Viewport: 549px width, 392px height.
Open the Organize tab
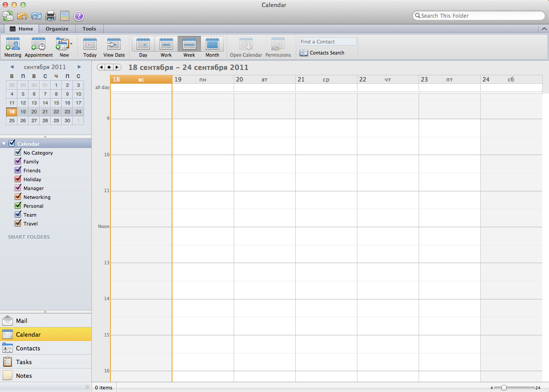[57, 29]
